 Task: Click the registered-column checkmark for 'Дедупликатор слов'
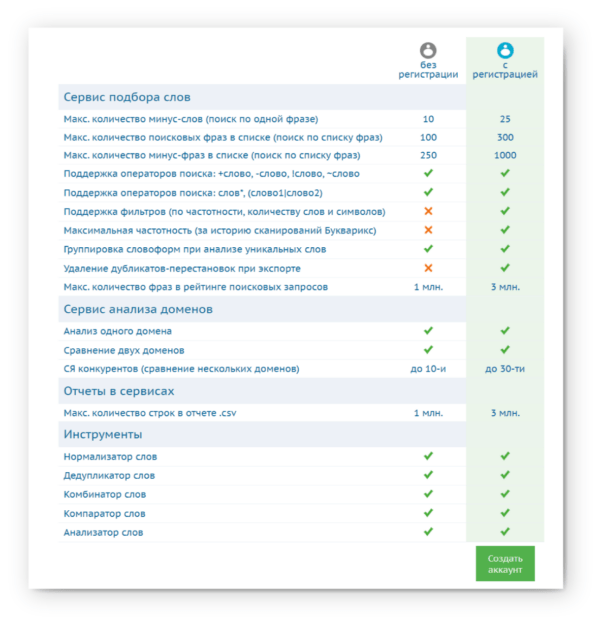point(505,475)
